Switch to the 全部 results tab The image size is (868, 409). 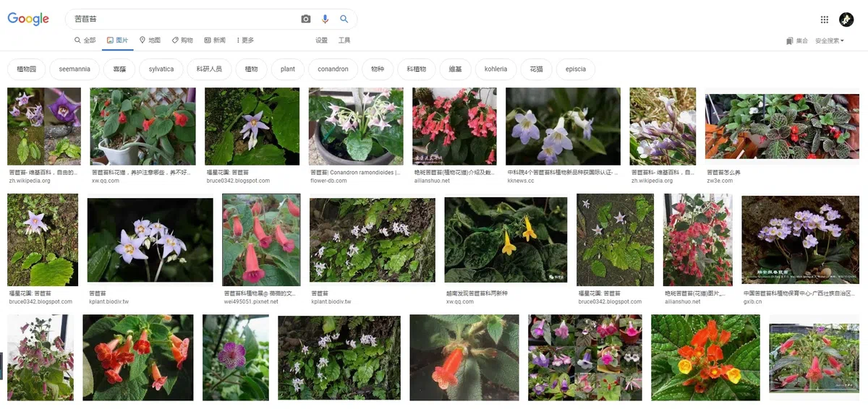pos(85,40)
